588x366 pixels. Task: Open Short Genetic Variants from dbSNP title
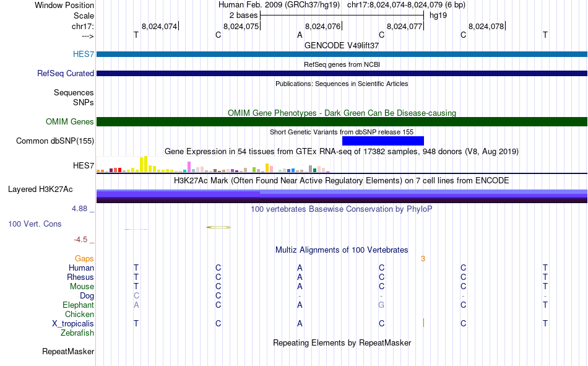click(342, 132)
